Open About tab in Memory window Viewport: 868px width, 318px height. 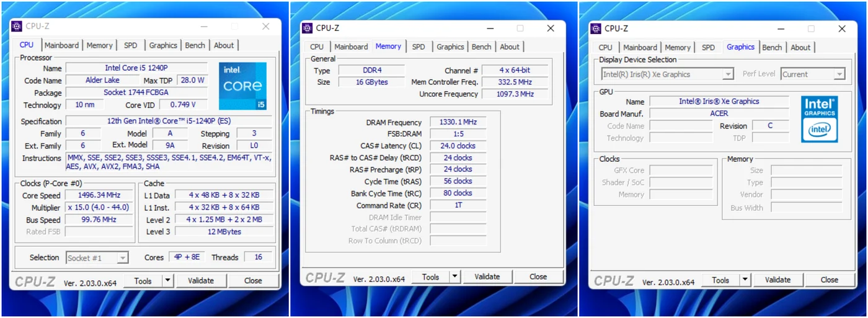click(510, 46)
